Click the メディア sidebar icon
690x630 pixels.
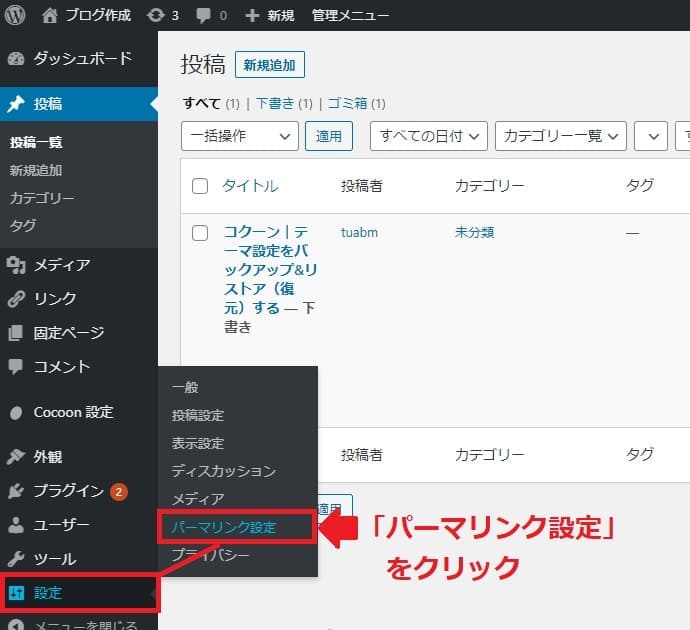pyautogui.click(x=16, y=265)
